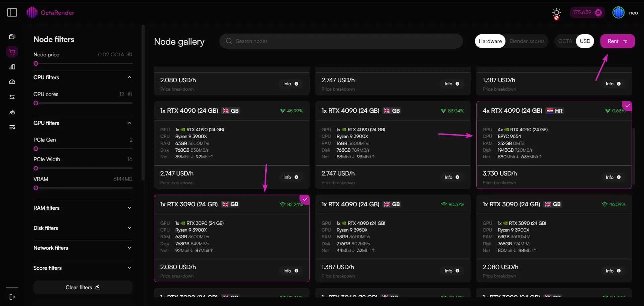Click the Search nodes input field
Screen dimensions: 644x306
(x=341, y=41)
